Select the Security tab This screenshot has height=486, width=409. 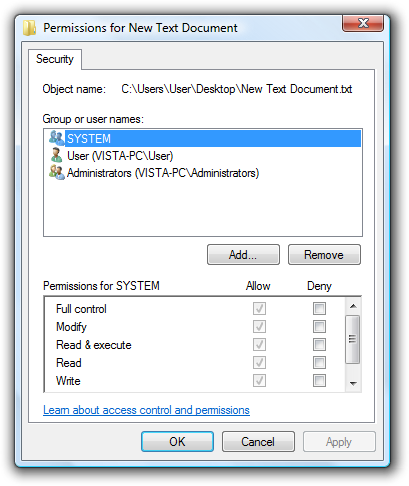[x=55, y=59]
